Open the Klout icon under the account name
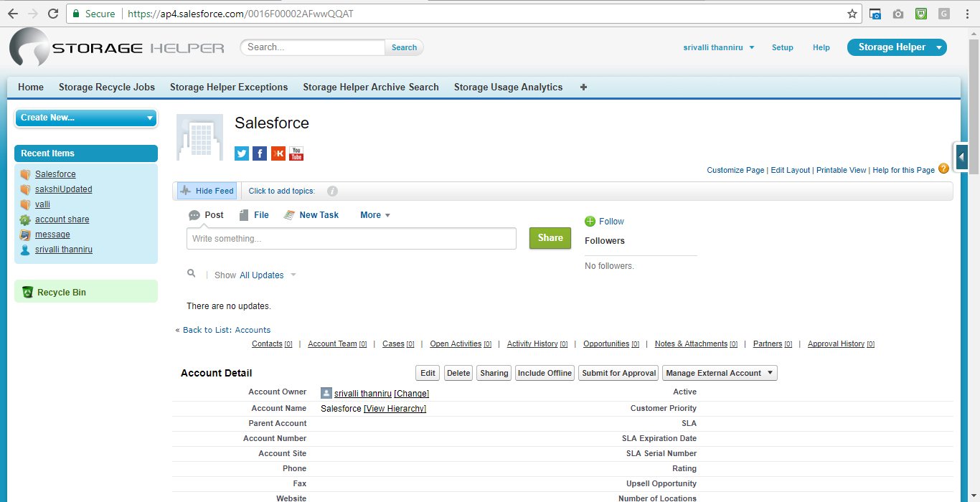The image size is (980, 502). (278, 153)
